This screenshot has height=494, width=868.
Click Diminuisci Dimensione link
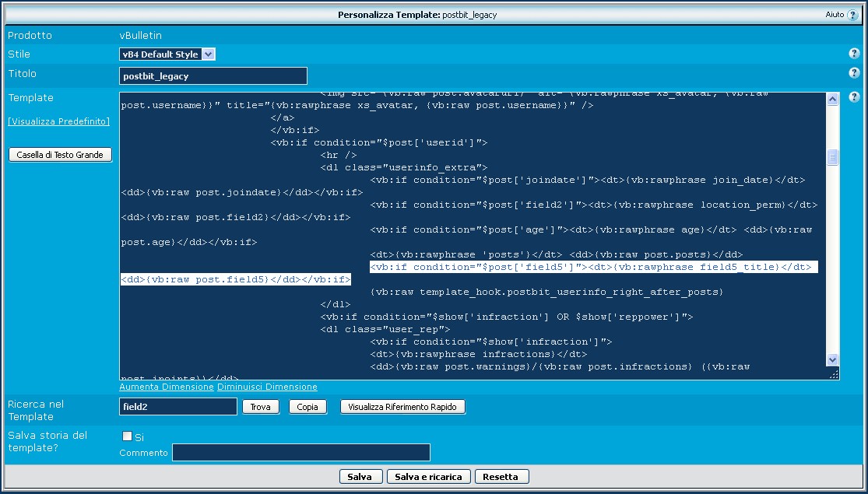click(x=267, y=387)
